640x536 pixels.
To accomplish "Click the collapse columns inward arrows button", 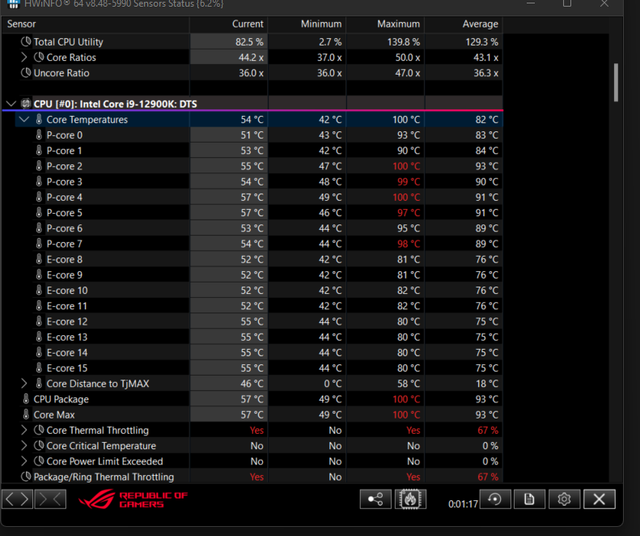I will (50, 499).
